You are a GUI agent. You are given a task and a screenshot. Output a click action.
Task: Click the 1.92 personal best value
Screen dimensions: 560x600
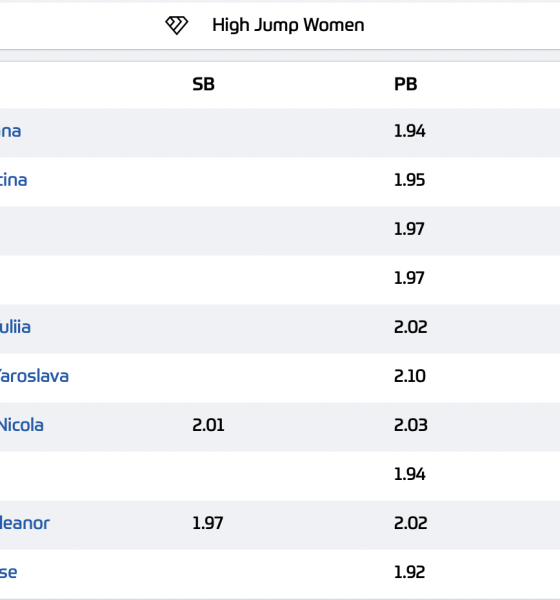pyautogui.click(x=410, y=572)
